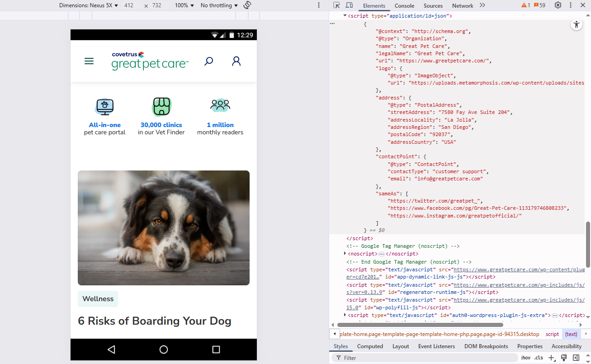
Task: Tap the Android back navigation button
Action: pyautogui.click(x=111, y=350)
